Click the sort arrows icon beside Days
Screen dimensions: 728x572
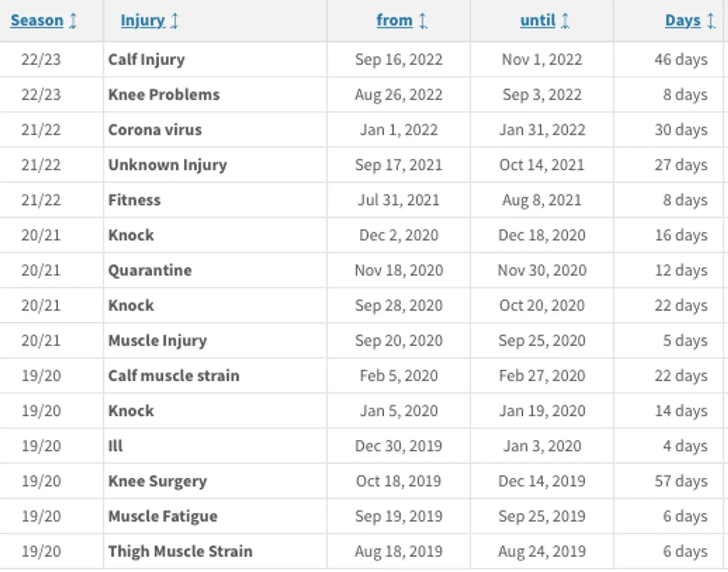point(711,20)
